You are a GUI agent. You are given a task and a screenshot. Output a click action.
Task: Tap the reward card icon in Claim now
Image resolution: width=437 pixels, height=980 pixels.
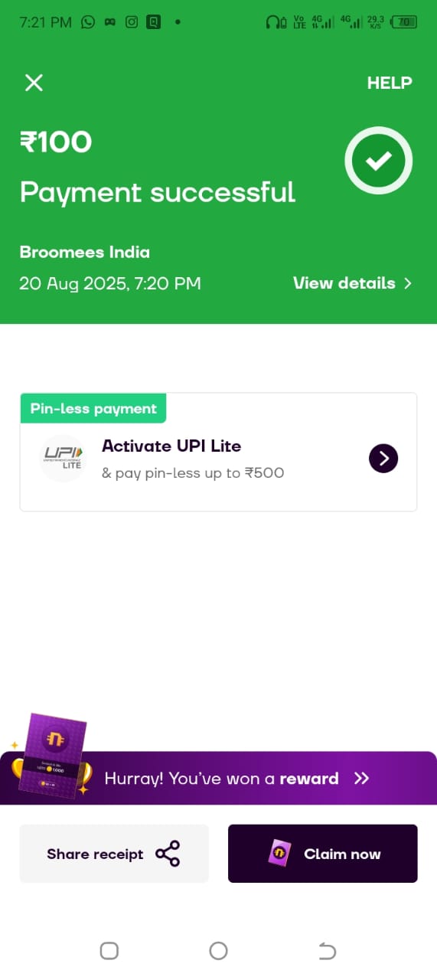279,854
